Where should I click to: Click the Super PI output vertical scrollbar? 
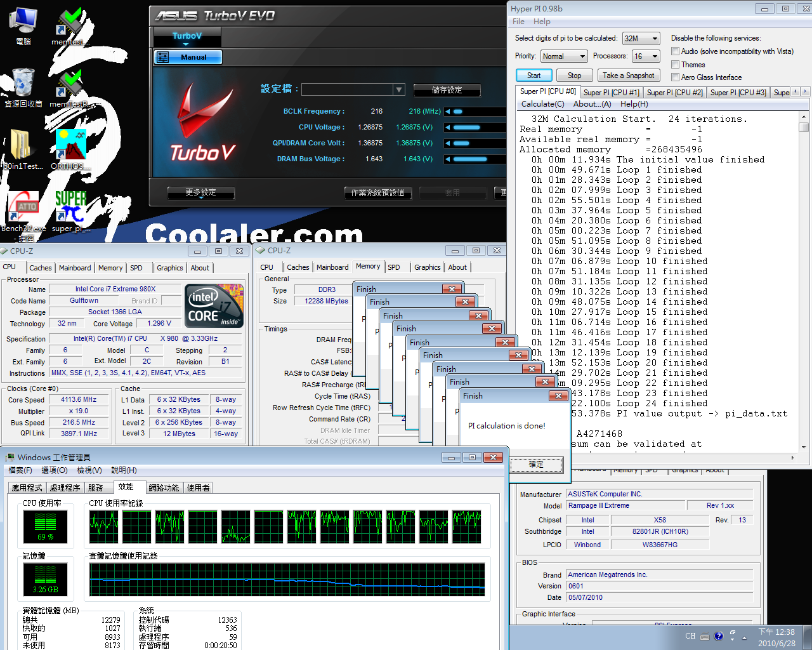tap(804, 282)
